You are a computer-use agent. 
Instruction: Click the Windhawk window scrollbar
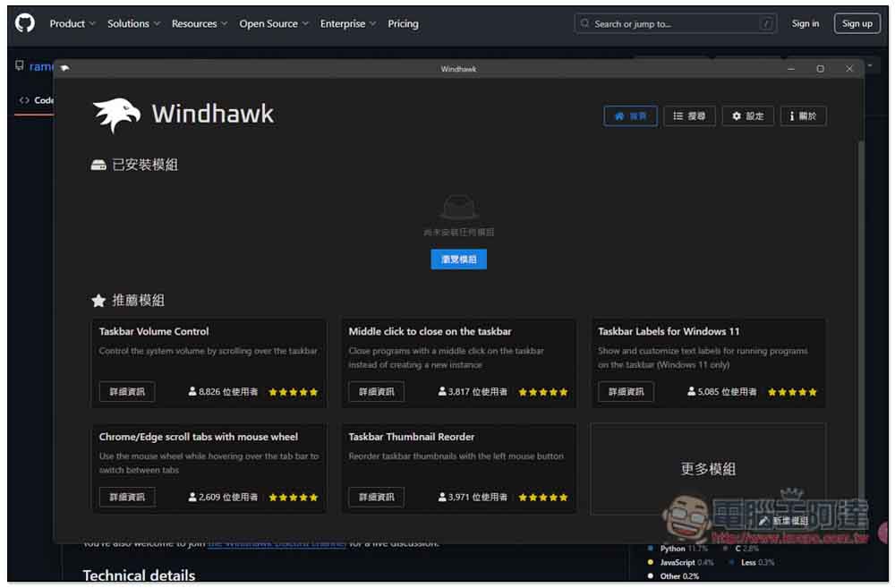click(x=860, y=320)
